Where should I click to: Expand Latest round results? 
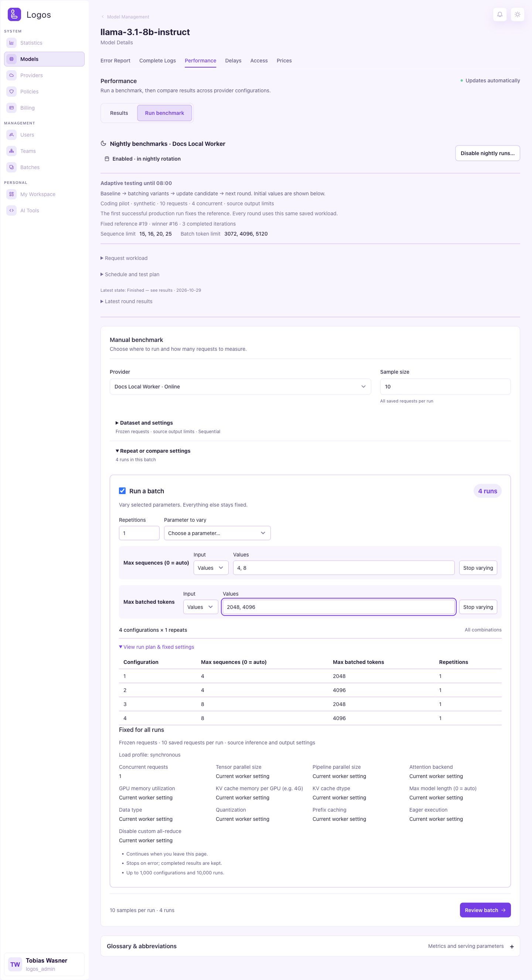(126, 301)
